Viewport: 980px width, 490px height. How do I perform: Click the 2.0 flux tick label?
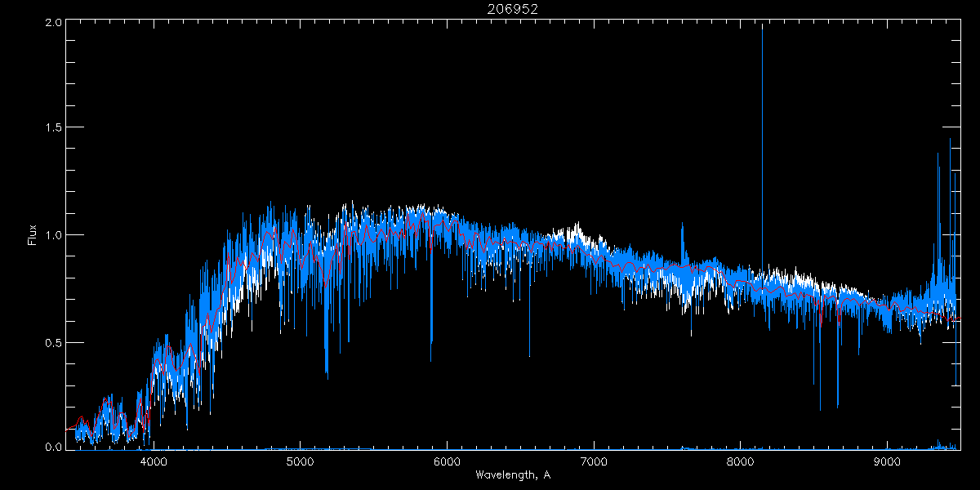54,23
